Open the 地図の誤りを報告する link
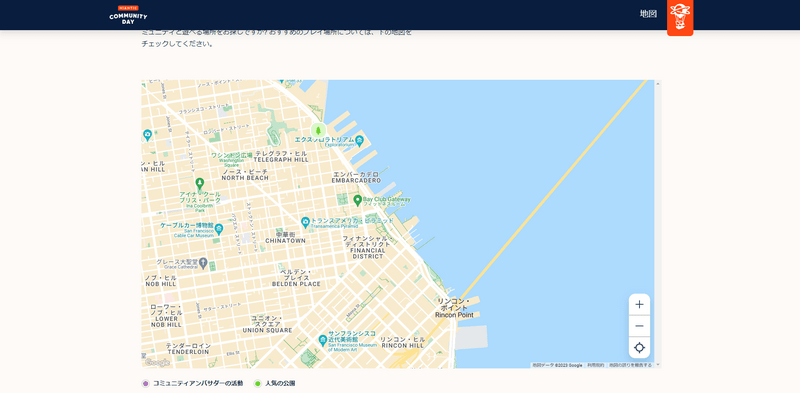800x393 pixels. pos(630,365)
